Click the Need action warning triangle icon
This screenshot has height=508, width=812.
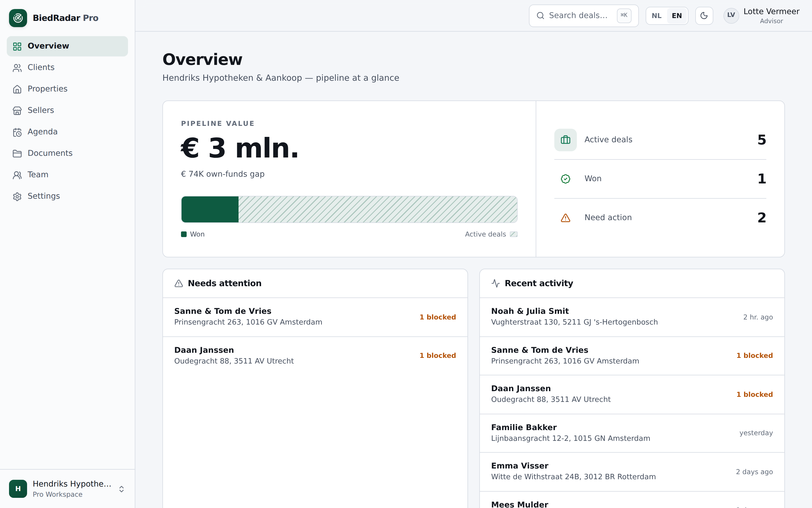pyautogui.click(x=565, y=218)
